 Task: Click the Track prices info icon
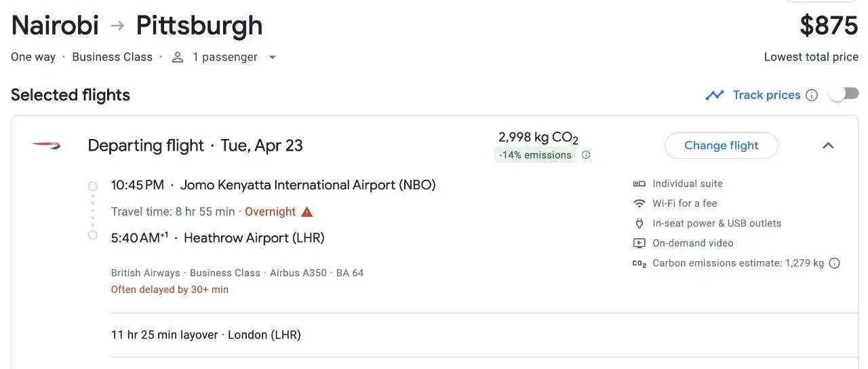click(812, 95)
